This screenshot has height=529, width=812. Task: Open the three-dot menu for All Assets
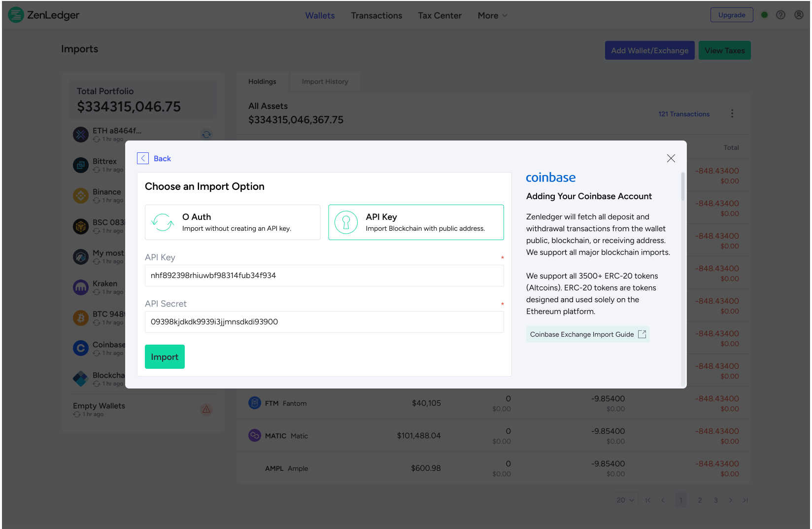coord(732,113)
